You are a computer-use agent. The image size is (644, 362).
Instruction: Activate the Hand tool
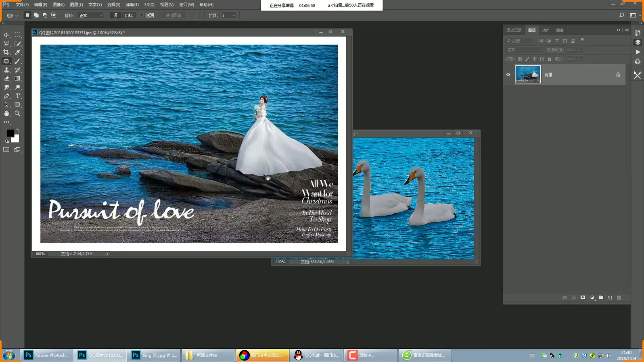click(6, 114)
